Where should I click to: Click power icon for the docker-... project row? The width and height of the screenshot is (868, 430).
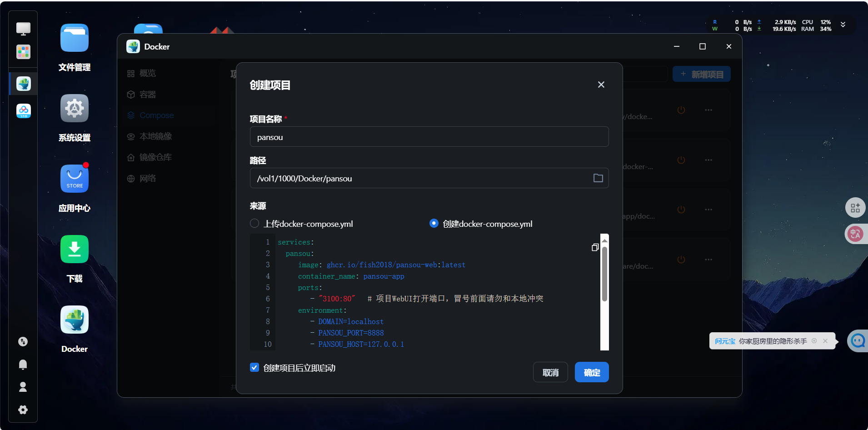click(681, 160)
